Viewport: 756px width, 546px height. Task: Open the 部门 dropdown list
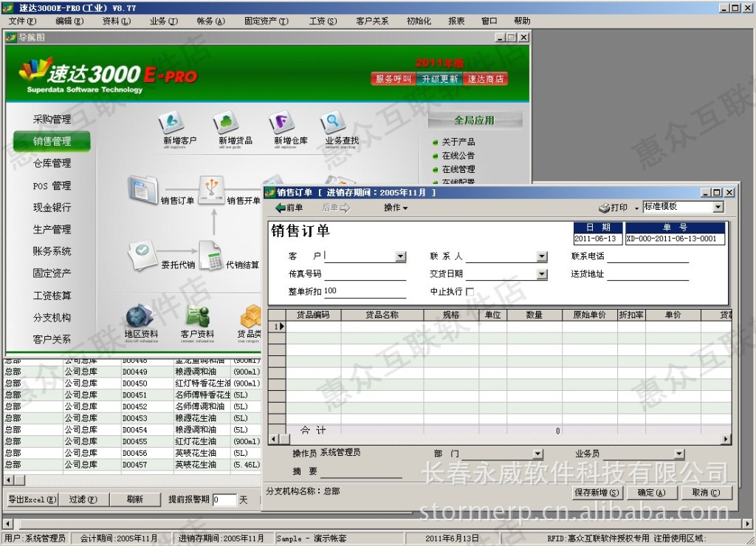point(538,454)
